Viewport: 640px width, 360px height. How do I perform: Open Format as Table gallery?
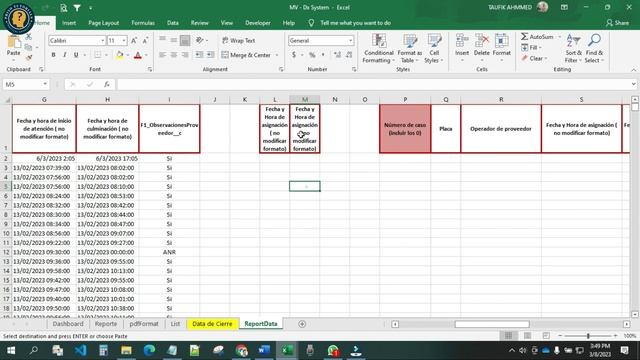click(x=410, y=49)
